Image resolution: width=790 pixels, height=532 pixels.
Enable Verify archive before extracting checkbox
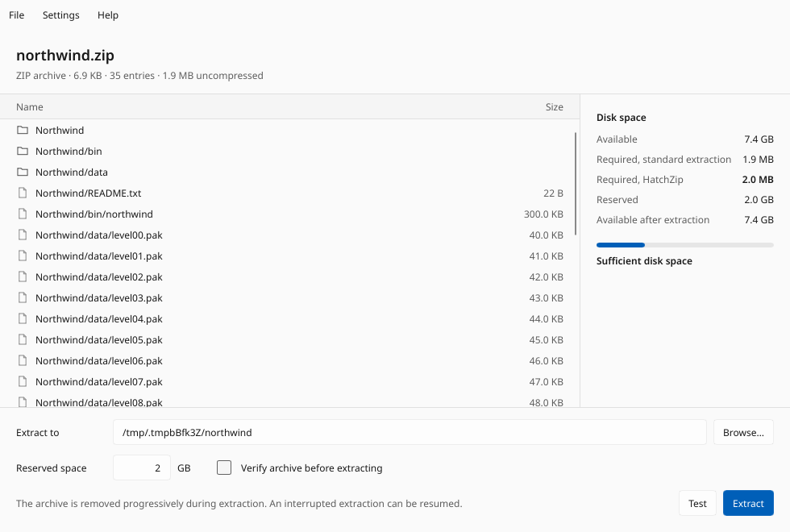pos(224,468)
